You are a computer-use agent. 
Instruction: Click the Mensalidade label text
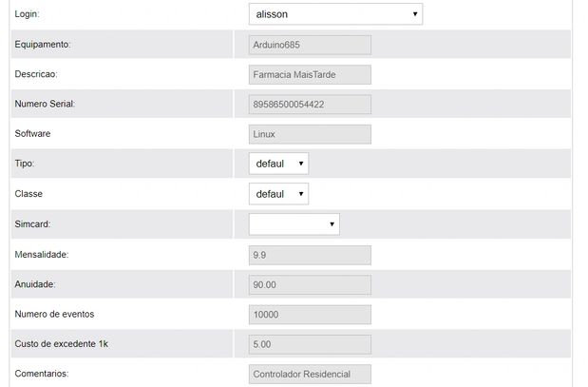click(x=42, y=255)
